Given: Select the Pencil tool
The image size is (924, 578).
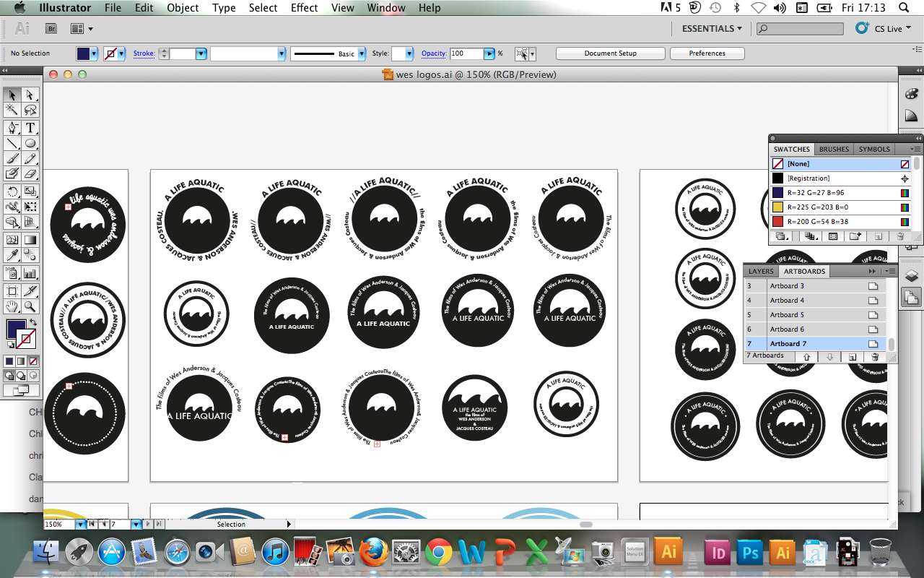Looking at the screenshot, I should pyautogui.click(x=30, y=158).
